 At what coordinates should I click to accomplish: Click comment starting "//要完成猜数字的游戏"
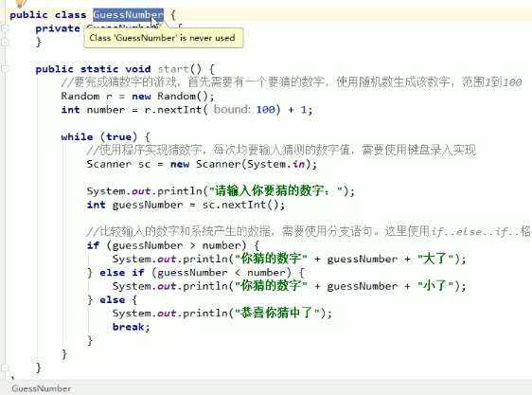(x=292, y=82)
